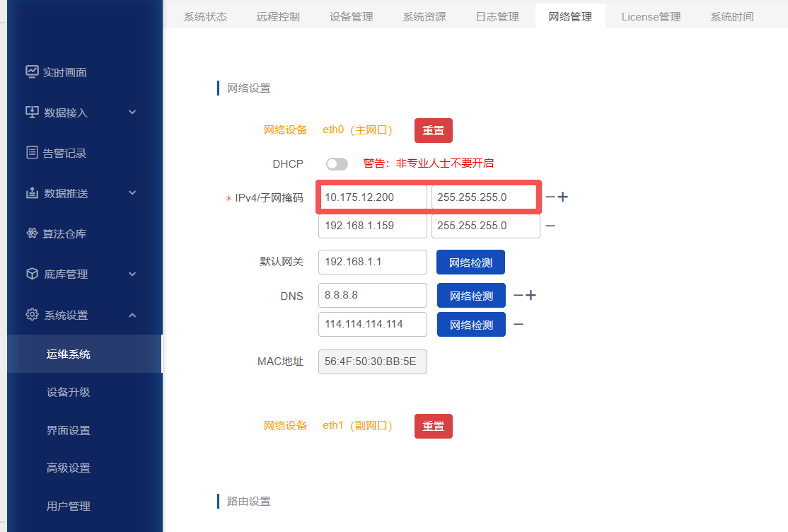Enable the DHCP toggle switch
Image resolution: width=788 pixels, height=532 pixels.
pyautogui.click(x=337, y=164)
